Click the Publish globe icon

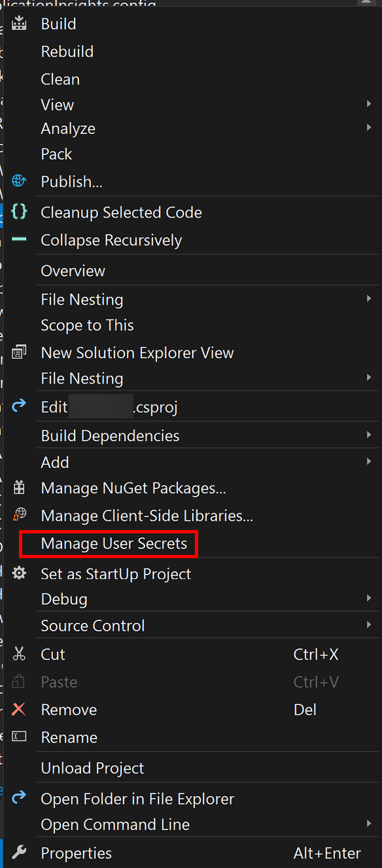point(20,181)
